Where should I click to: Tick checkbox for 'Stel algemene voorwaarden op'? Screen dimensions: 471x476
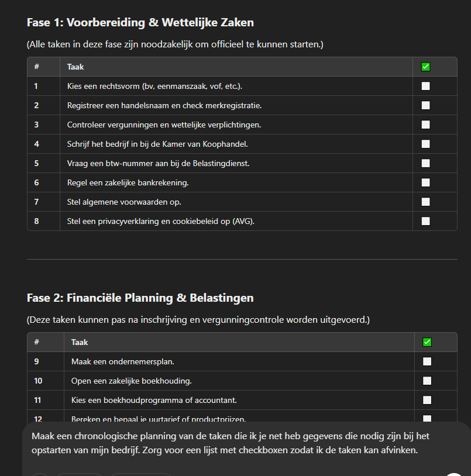[x=425, y=202]
